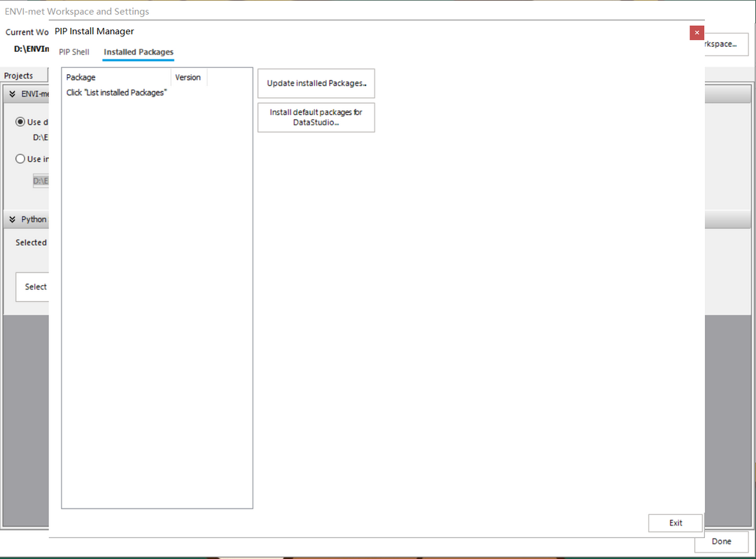
Task: Open the Projects tab
Action: click(21, 76)
